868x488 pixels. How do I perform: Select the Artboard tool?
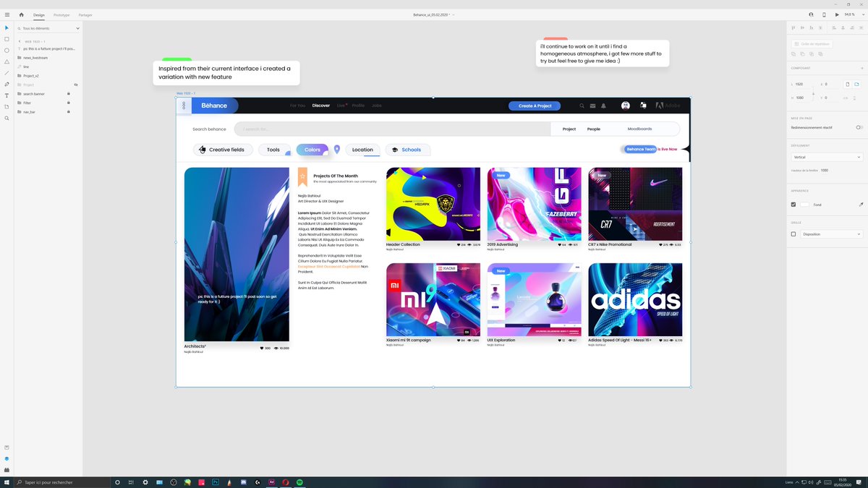click(7, 106)
